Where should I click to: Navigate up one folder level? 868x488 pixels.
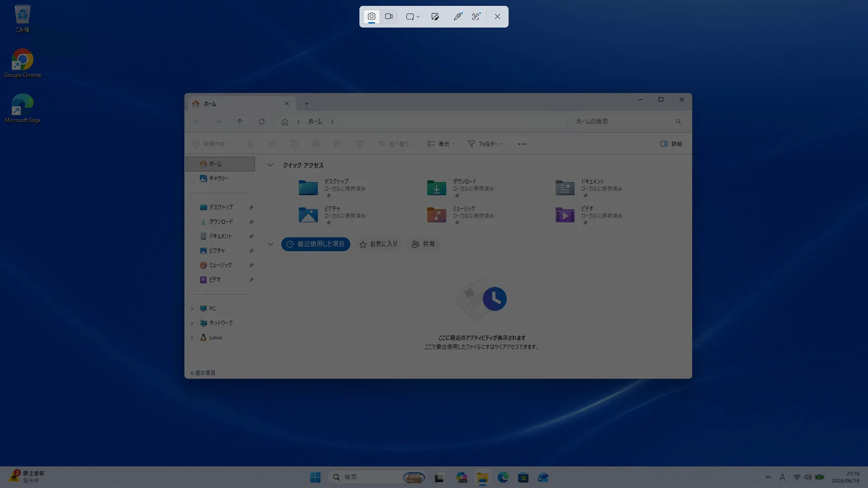[x=240, y=122]
